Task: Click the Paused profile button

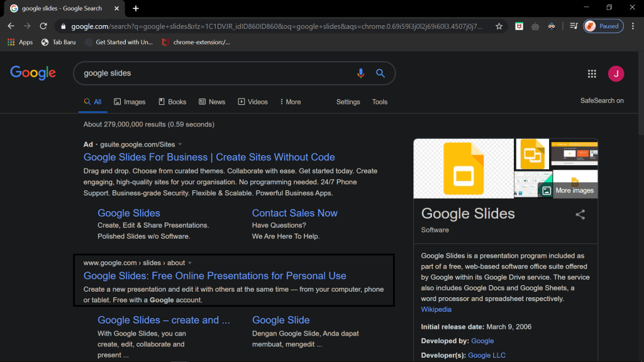Action: [602, 26]
